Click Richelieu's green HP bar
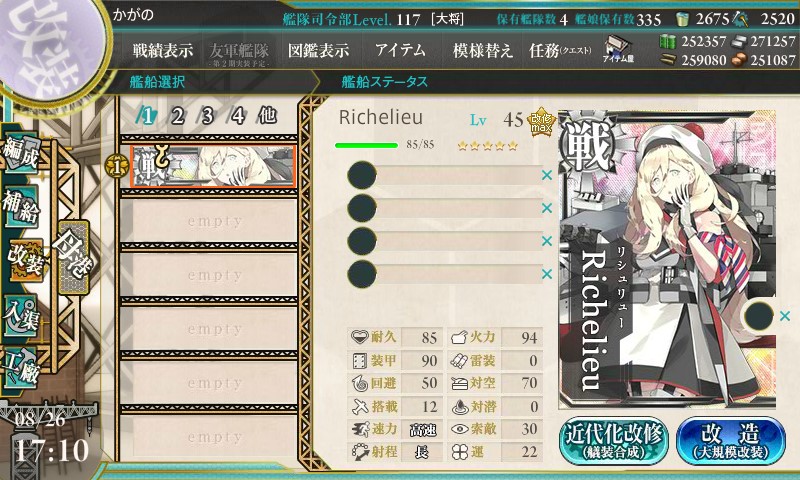Viewport: 800px width, 480px height. click(366, 145)
